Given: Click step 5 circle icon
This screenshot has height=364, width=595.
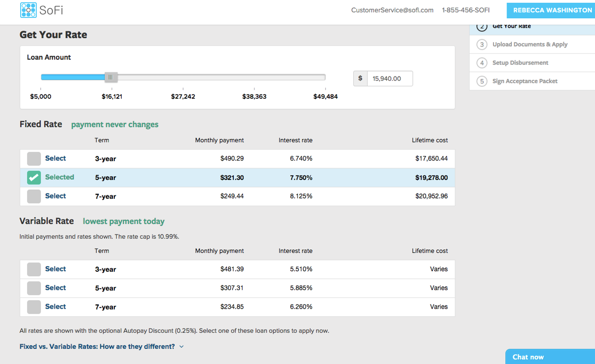Looking at the screenshot, I should pyautogui.click(x=481, y=81).
